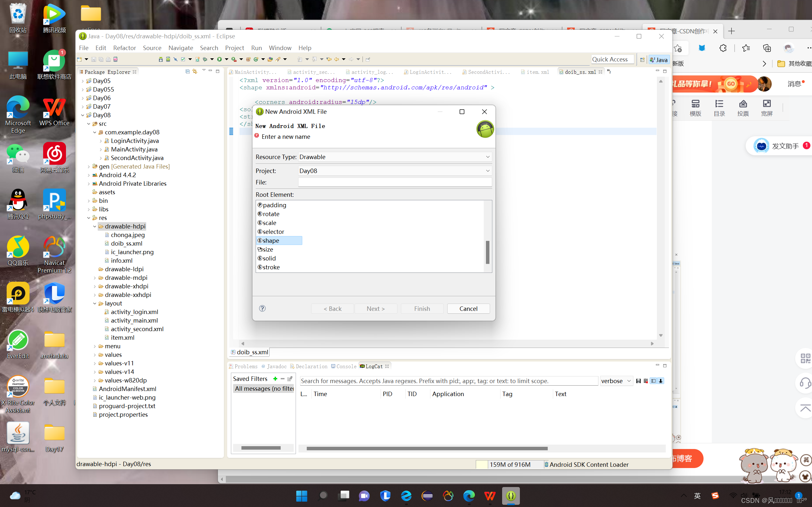Select the selector root element

coord(273,232)
